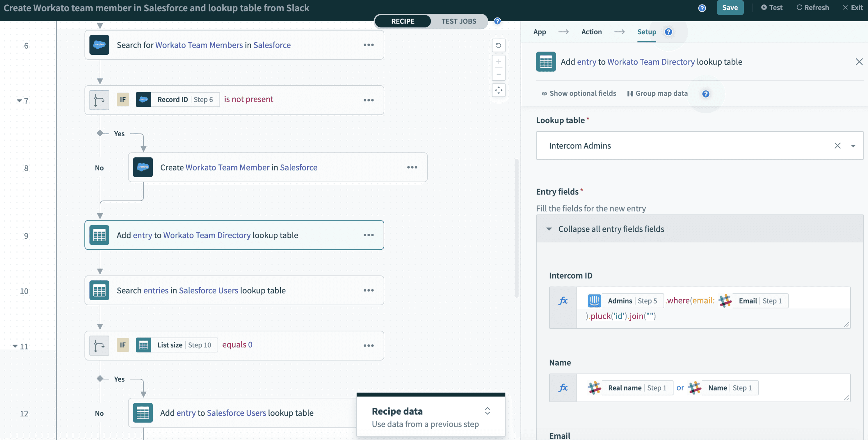Click the lookup table icon on the Add entry to Salesforce Users step
The image size is (868, 440).
(x=143, y=413)
